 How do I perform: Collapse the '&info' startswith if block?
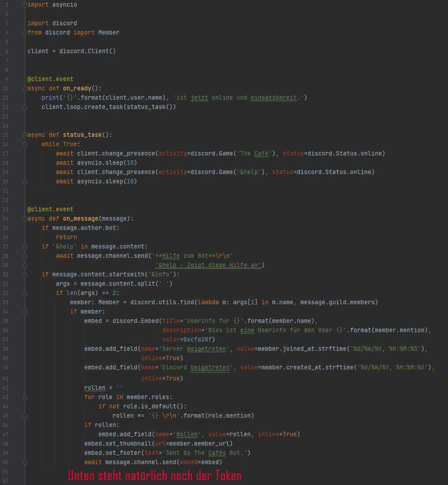pyautogui.click(x=25, y=274)
